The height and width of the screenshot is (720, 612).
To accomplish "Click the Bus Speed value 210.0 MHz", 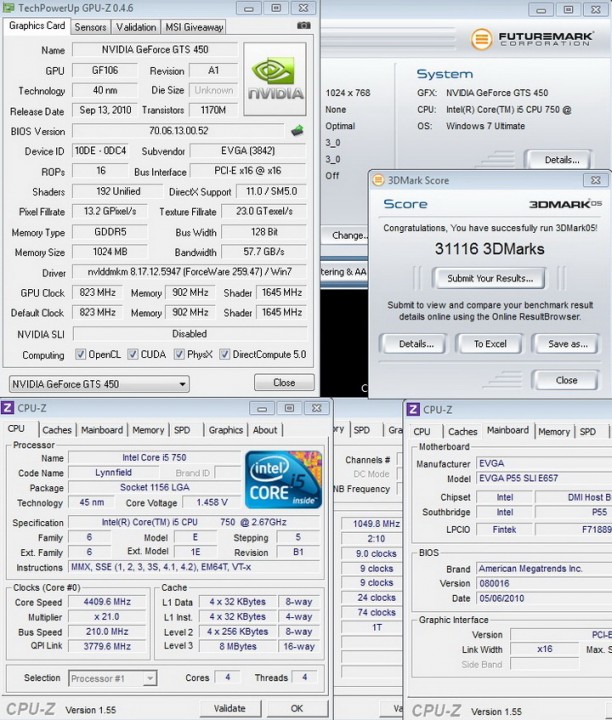I will pyautogui.click(x=107, y=631).
